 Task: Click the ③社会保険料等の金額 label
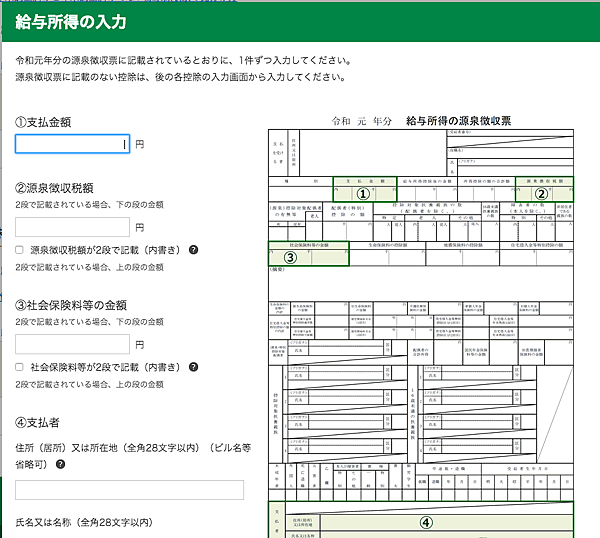(x=71, y=305)
